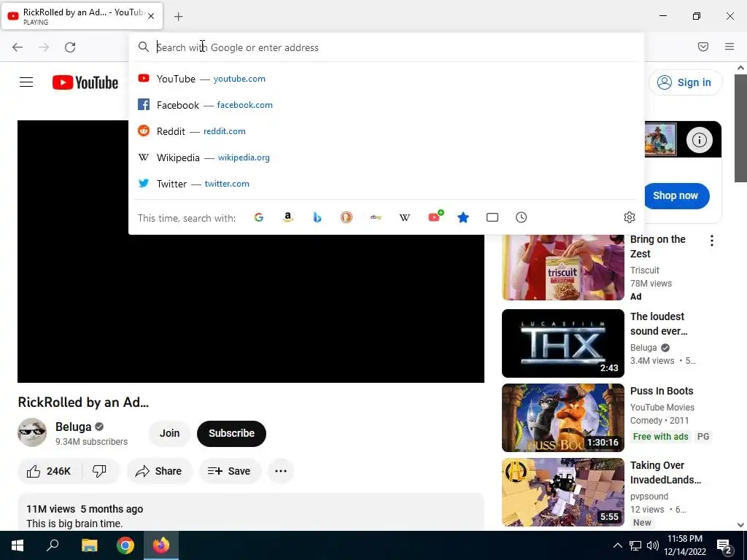Open Puss In Boots title link
The height and width of the screenshot is (560, 747).
tap(662, 391)
